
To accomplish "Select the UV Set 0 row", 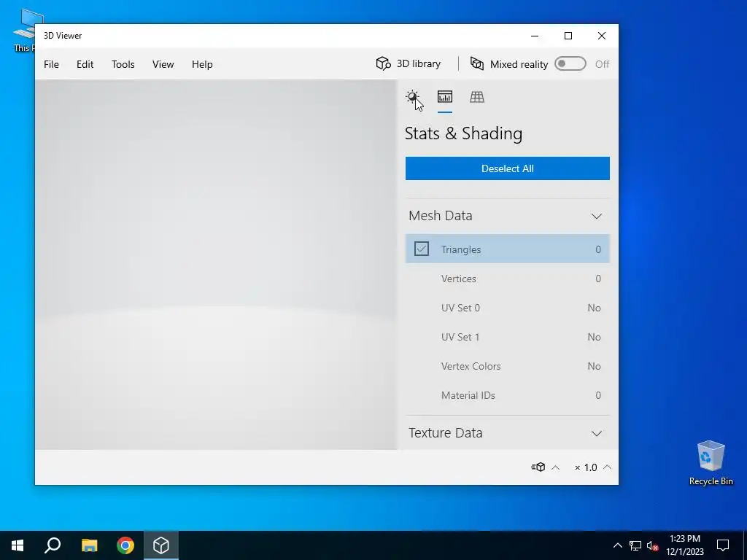I will tap(508, 308).
